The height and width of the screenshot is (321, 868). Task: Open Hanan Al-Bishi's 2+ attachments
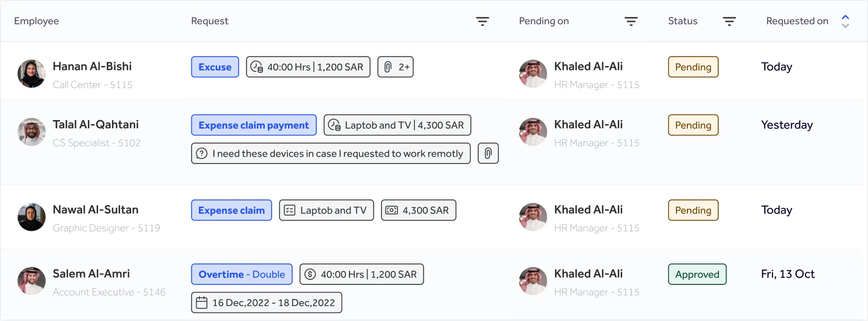click(x=395, y=67)
